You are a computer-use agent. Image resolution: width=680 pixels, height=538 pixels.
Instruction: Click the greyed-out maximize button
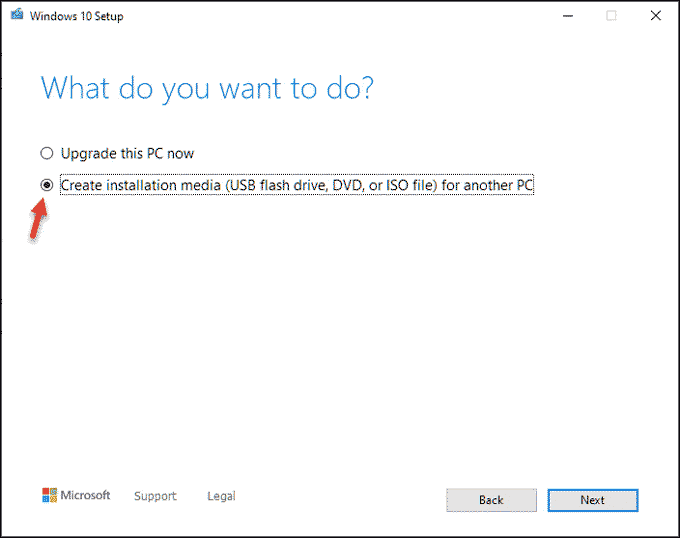[x=611, y=16]
